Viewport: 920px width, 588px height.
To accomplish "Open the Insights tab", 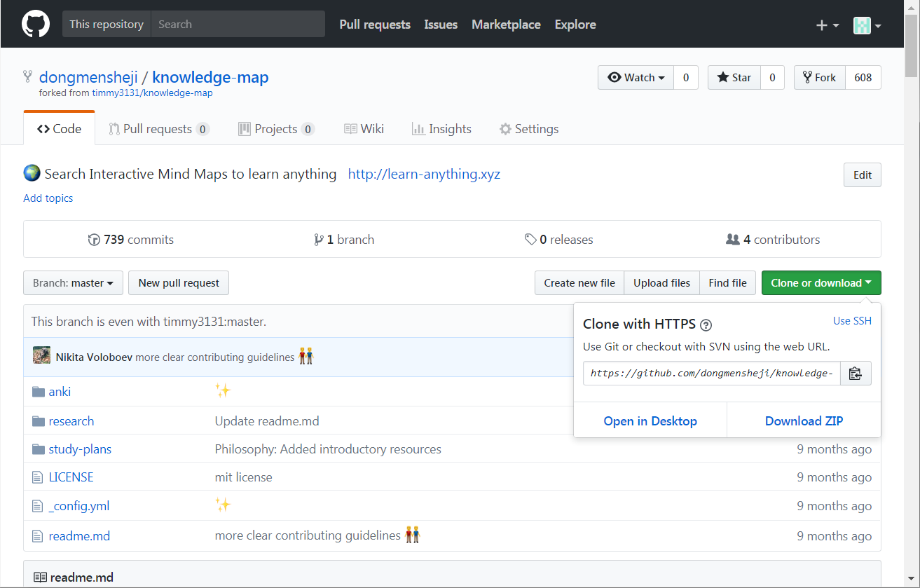I will tap(441, 129).
